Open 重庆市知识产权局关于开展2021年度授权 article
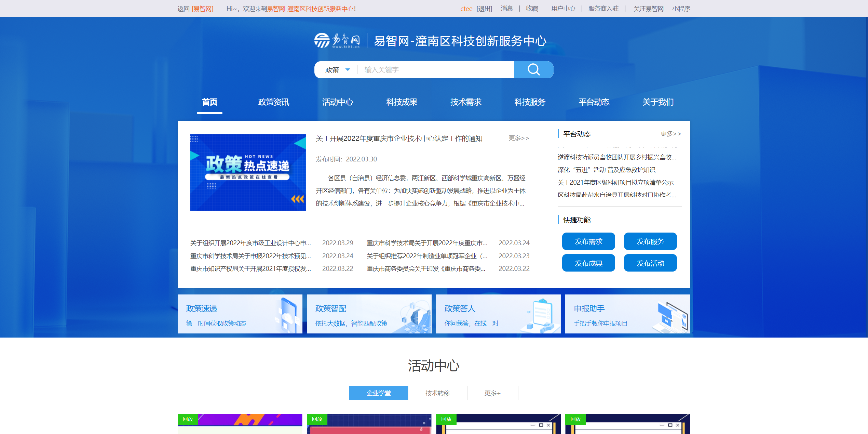868x434 pixels. (250, 268)
